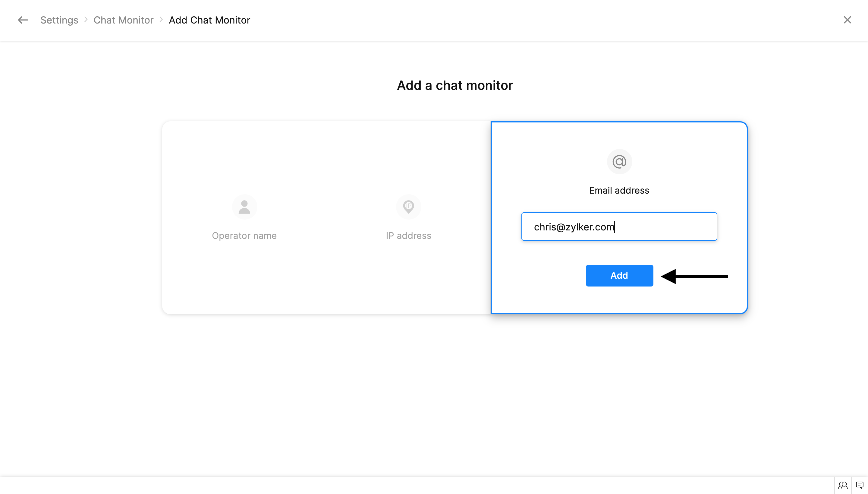
Task: Close the Add Chat Monitor page
Action: [x=847, y=20]
